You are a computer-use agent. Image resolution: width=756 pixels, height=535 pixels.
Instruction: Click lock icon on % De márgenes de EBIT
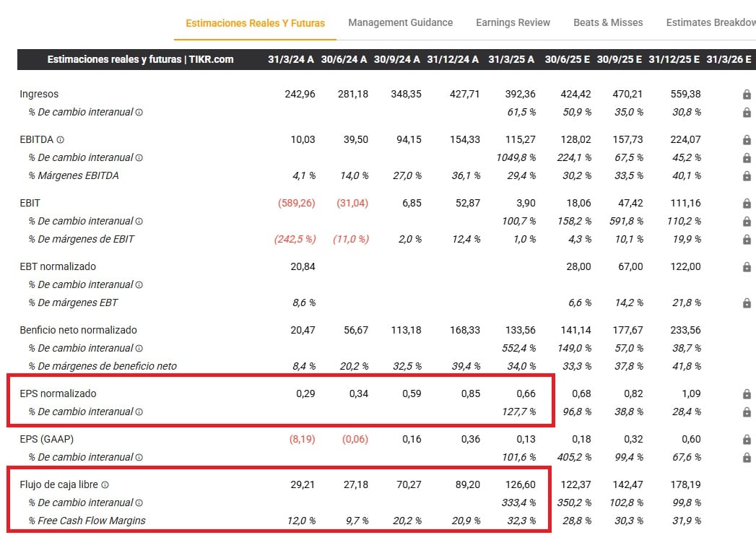pyautogui.click(x=747, y=240)
